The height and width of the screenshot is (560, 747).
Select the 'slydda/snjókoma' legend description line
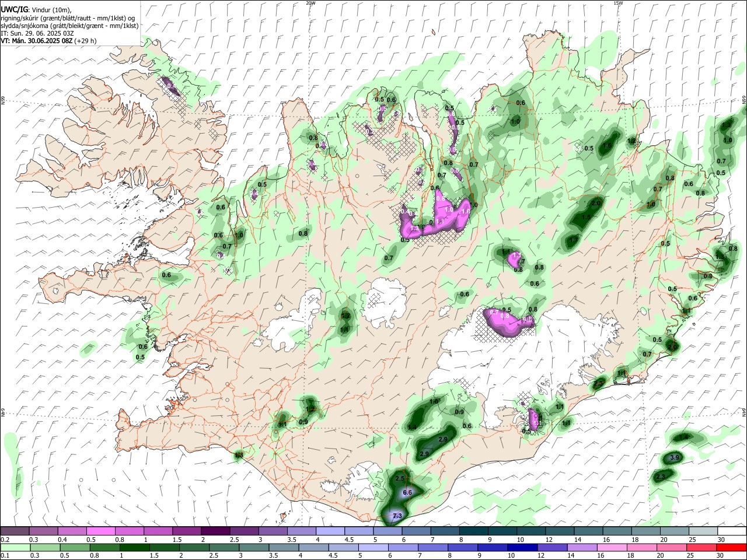69,26
